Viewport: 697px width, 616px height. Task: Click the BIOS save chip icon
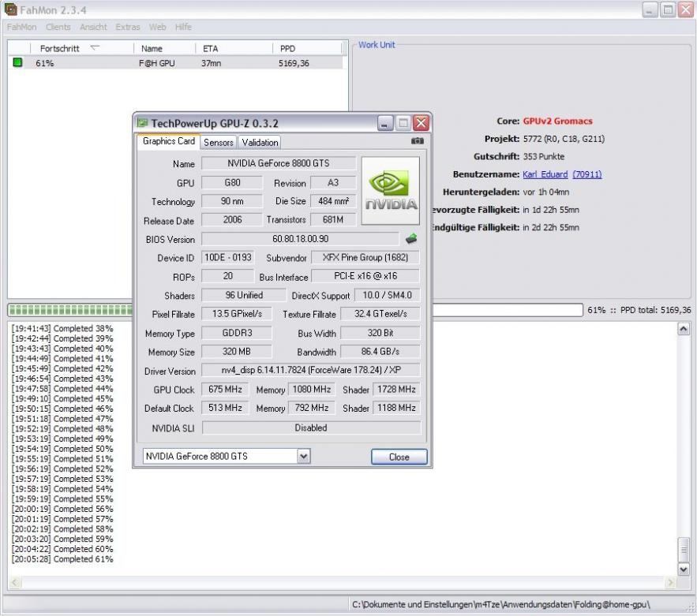point(411,239)
